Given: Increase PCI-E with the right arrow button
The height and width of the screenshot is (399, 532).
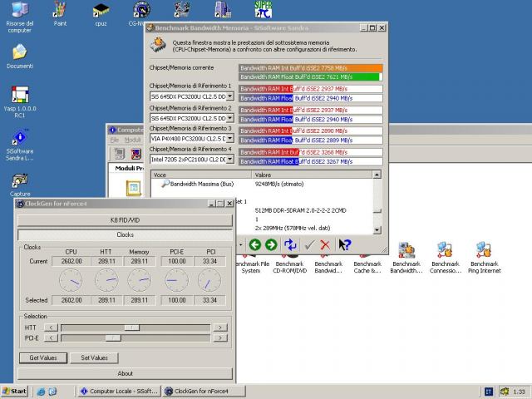Looking at the screenshot, I should tap(220, 338).
